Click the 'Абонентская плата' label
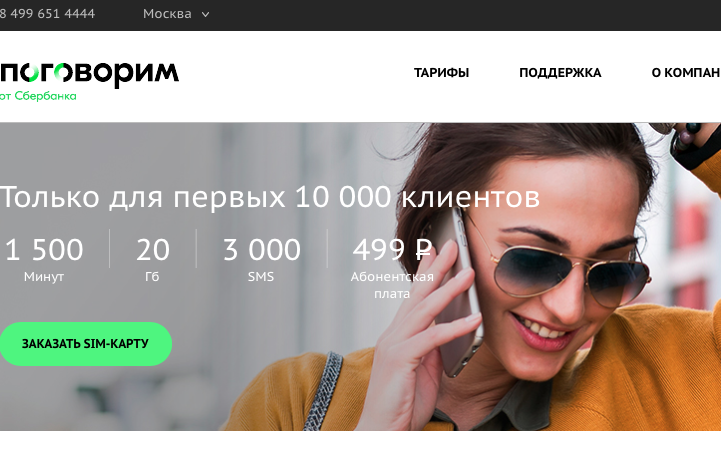 pos(392,285)
